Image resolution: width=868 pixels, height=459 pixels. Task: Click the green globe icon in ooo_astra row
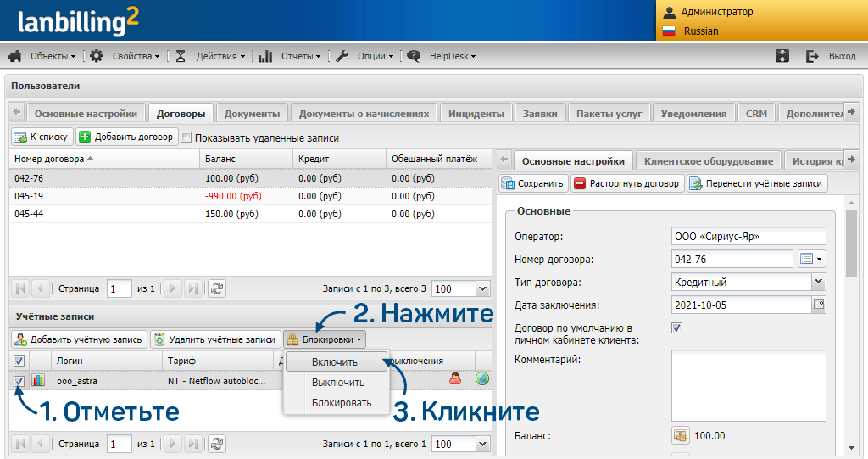click(x=482, y=378)
